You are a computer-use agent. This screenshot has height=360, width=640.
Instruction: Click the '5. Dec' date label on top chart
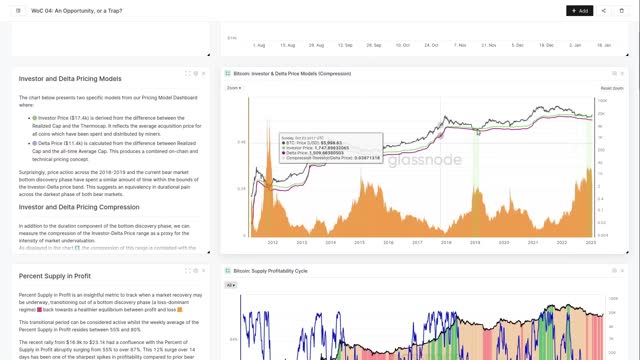518,45
